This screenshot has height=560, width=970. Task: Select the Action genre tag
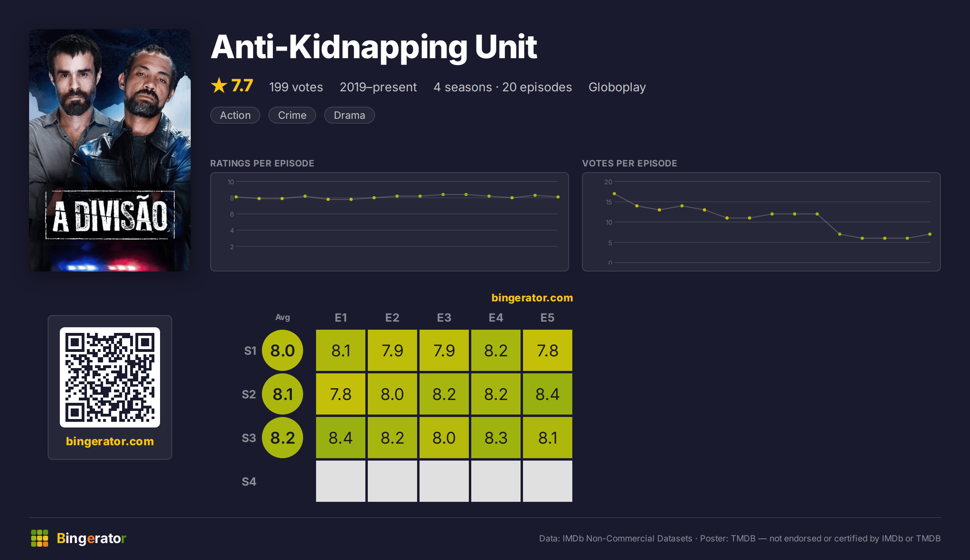coord(235,115)
